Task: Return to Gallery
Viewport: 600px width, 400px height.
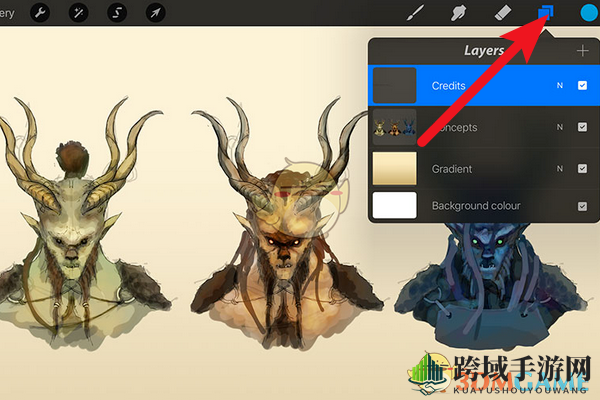Action: 7,13
